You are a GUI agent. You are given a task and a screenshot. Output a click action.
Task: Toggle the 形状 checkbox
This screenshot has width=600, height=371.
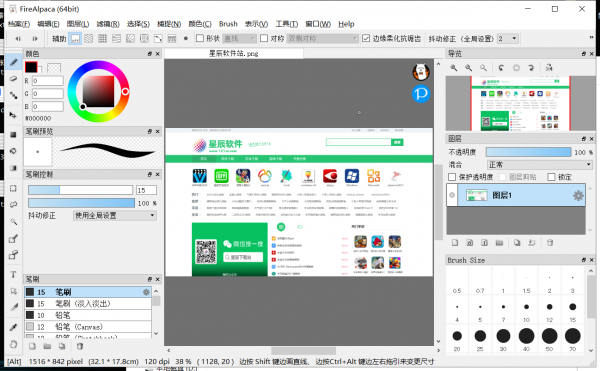[x=200, y=38]
